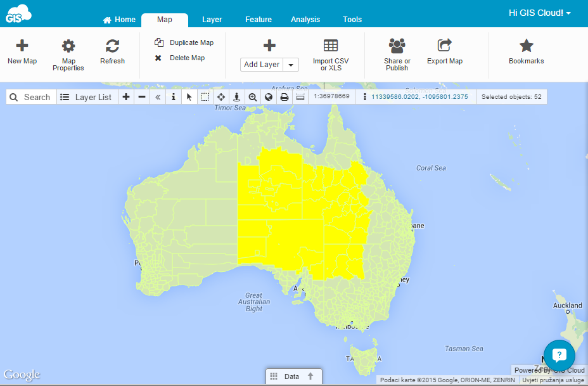Open the help chat bubble
The height and width of the screenshot is (386, 588).
pyautogui.click(x=559, y=355)
